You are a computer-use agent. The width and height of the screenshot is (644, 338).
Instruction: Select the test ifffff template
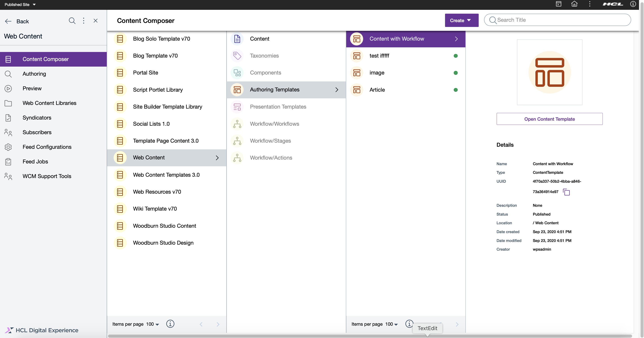point(406,56)
